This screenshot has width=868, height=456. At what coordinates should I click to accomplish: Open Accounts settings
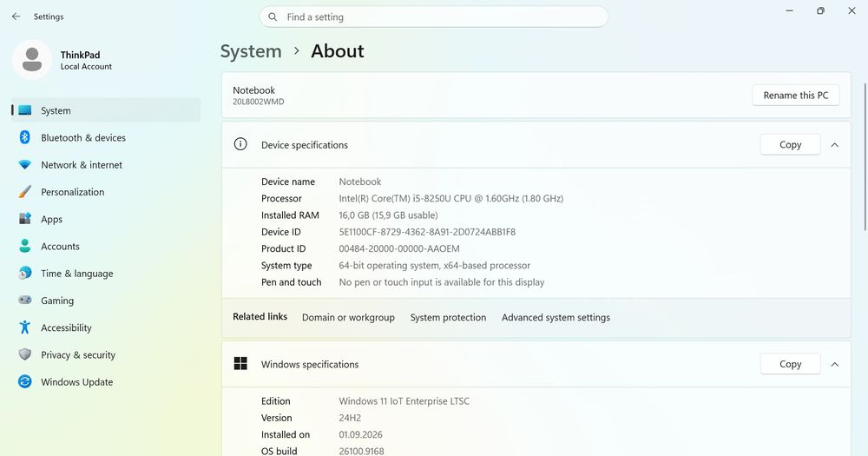coord(106,246)
